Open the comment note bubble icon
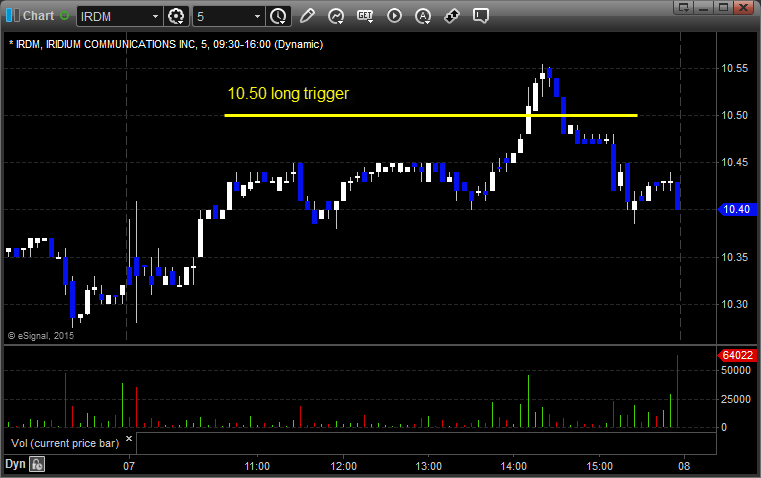761x478 pixels. [x=480, y=16]
